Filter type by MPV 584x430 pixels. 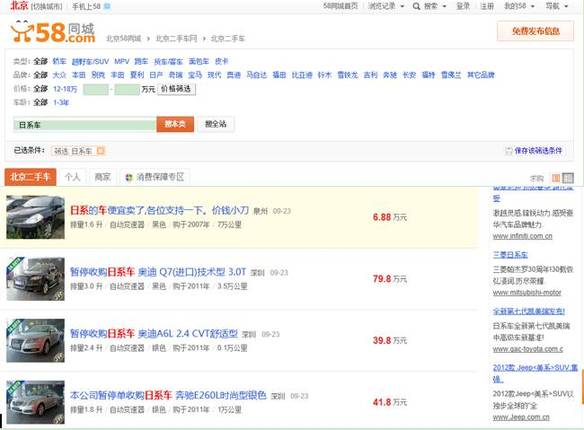(122, 61)
